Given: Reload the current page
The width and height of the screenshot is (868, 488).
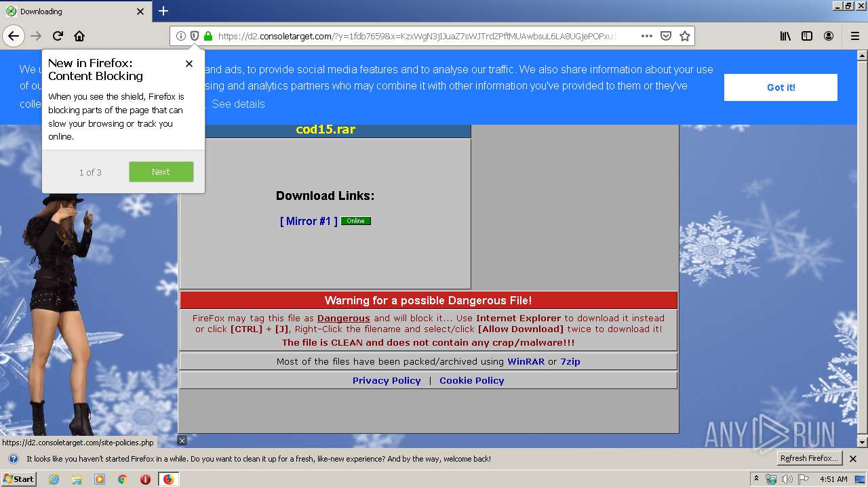Looking at the screenshot, I should pyautogui.click(x=58, y=36).
